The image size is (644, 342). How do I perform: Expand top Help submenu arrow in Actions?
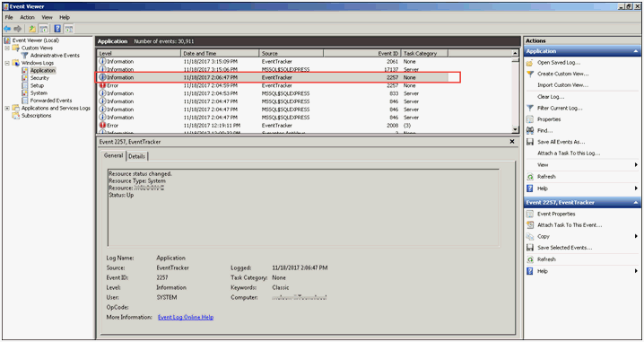tap(636, 189)
